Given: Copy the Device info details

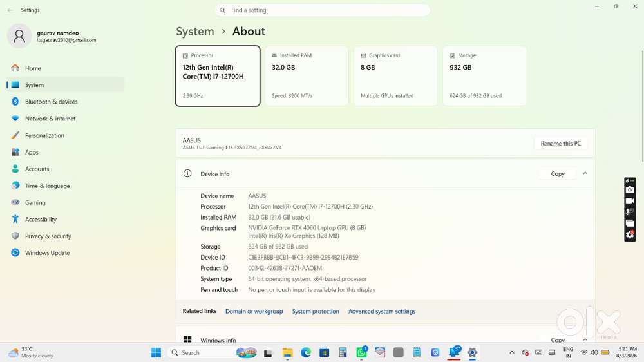Looking at the screenshot, I should click(558, 174).
